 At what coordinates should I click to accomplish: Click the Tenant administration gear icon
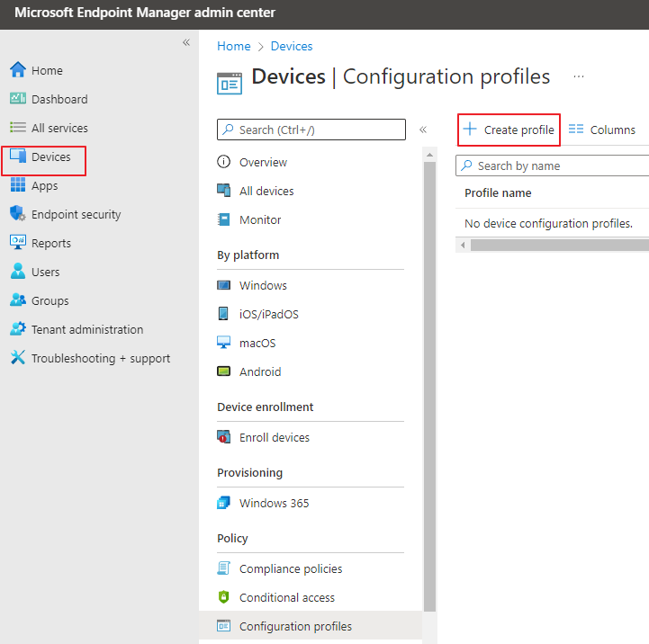click(x=18, y=329)
